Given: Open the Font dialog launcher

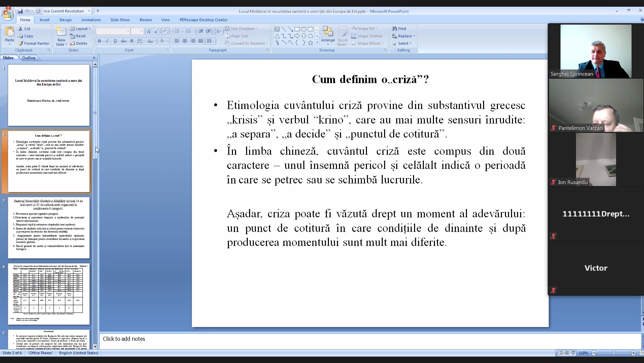Looking at the screenshot, I should click(167, 50).
